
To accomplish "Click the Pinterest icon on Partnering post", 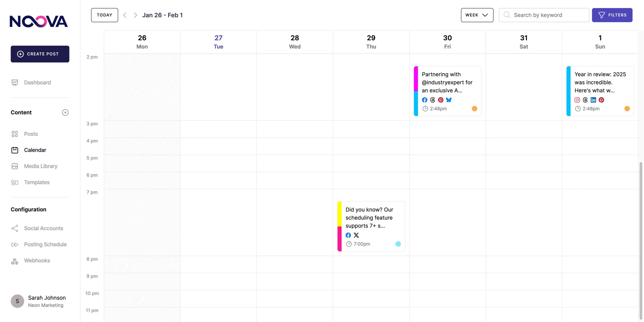I will pyautogui.click(x=440, y=100).
